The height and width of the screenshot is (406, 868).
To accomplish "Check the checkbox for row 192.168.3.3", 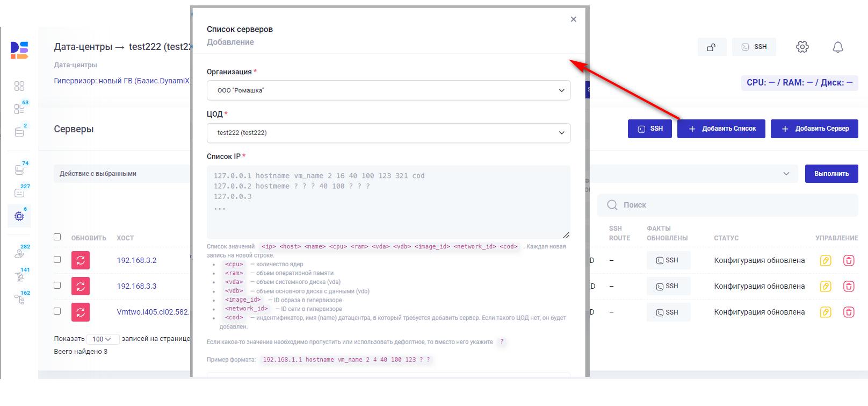I will coord(57,286).
